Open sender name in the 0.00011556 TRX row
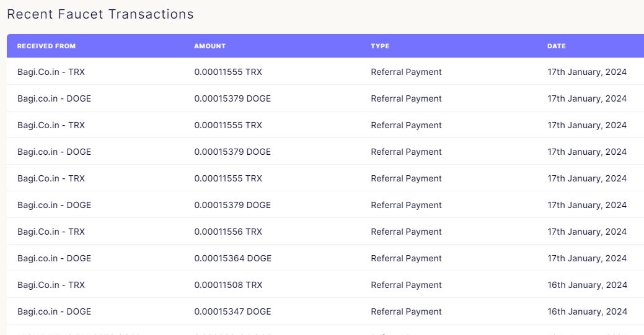The width and height of the screenshot is (644, 335). [51, 232]
